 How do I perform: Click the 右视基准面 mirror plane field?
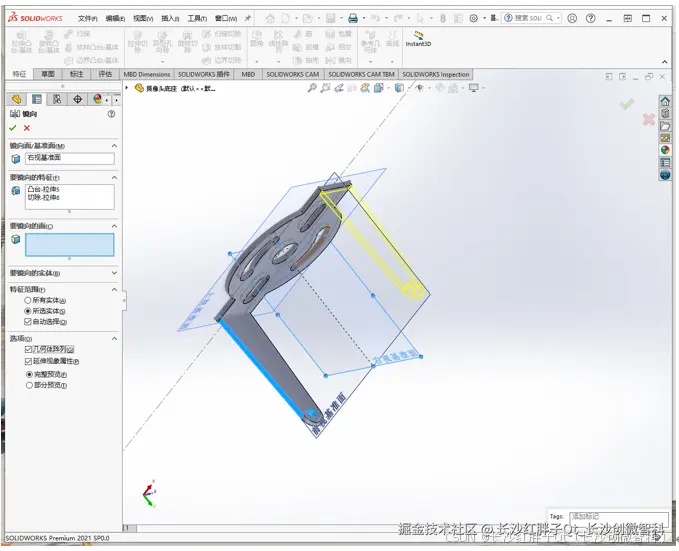pos(70,158)
